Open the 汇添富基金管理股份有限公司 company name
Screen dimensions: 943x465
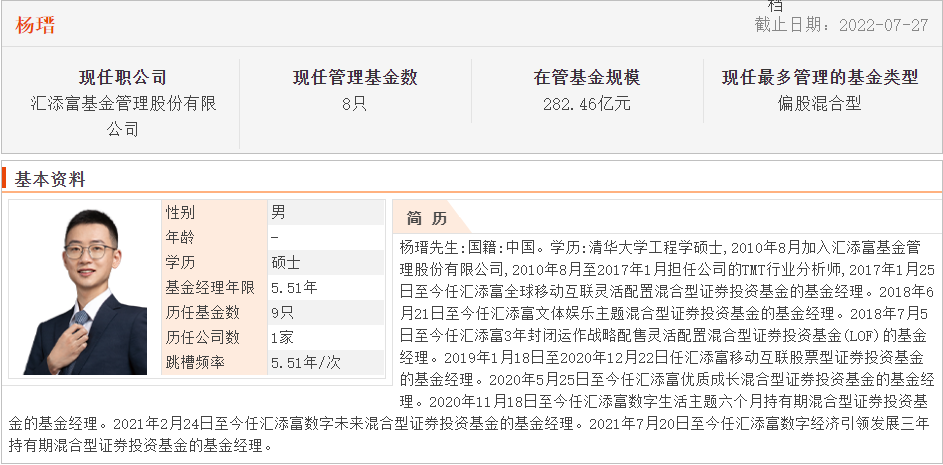tap(123, 116)
